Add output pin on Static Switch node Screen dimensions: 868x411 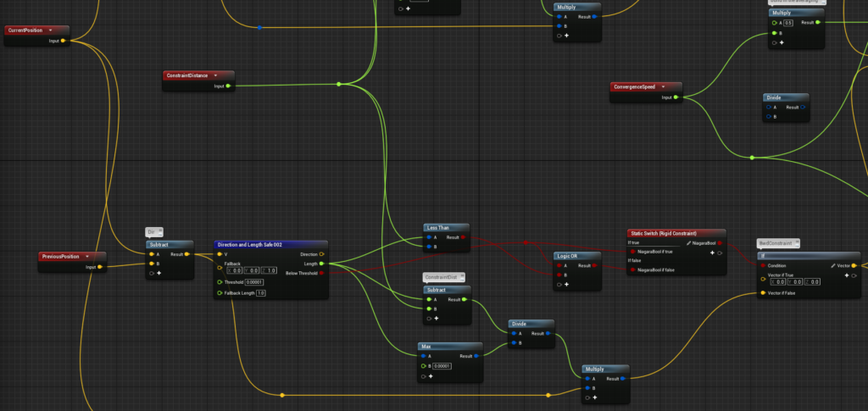(x=712, y=253)
